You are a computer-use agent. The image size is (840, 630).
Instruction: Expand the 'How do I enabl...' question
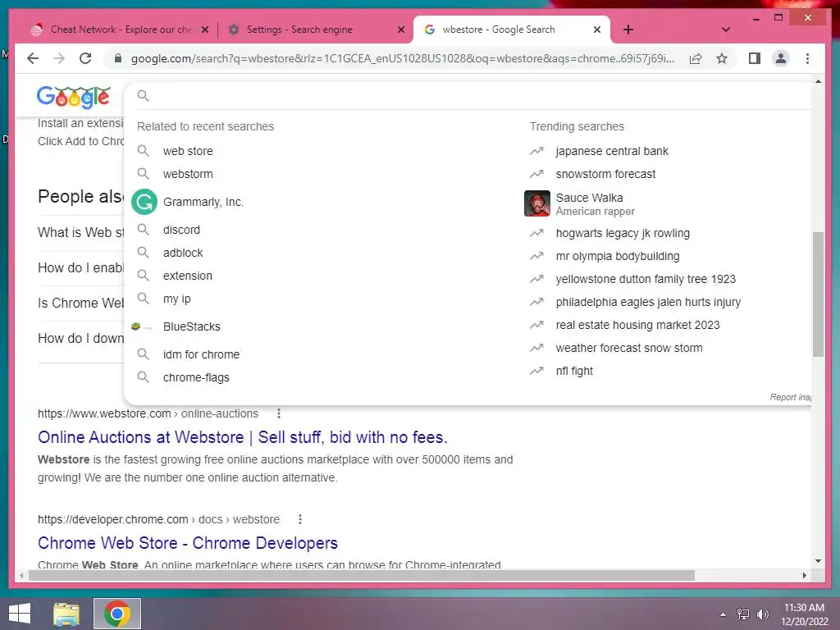coord(80,268)
